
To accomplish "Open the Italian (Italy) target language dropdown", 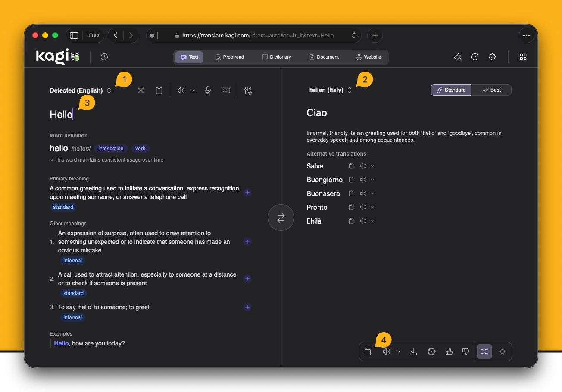I will [330, 90].
